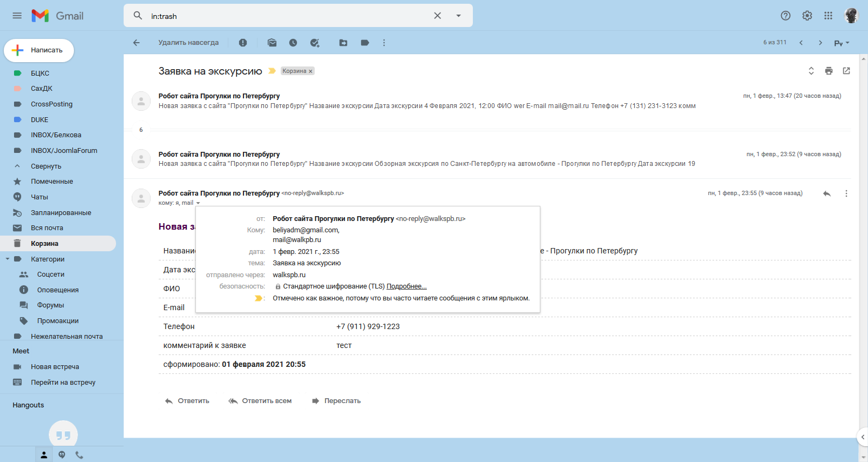The width and height of the screenshot is (868, 462).
Task: Open the Support help icon
Action: pos(785,16)
